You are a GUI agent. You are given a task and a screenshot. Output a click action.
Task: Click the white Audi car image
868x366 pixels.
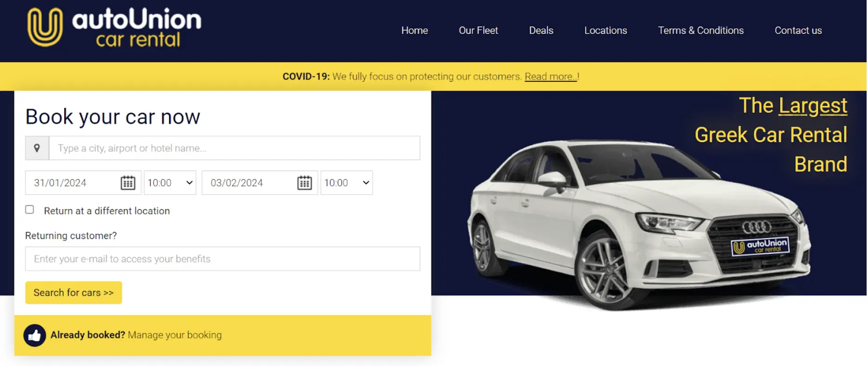point(639,224)
